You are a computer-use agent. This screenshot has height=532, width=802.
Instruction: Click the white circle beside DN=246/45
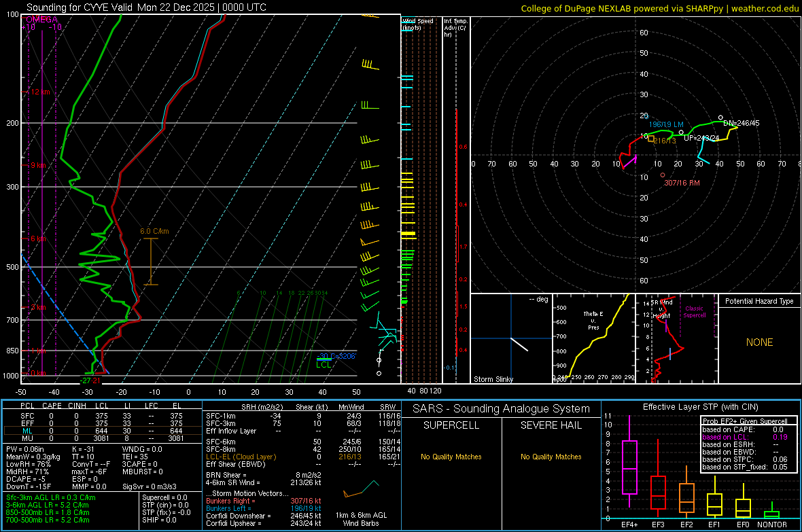720,118
